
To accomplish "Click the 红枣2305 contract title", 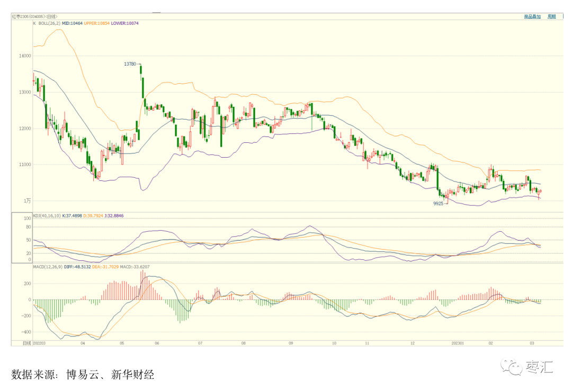I will 23,17.
